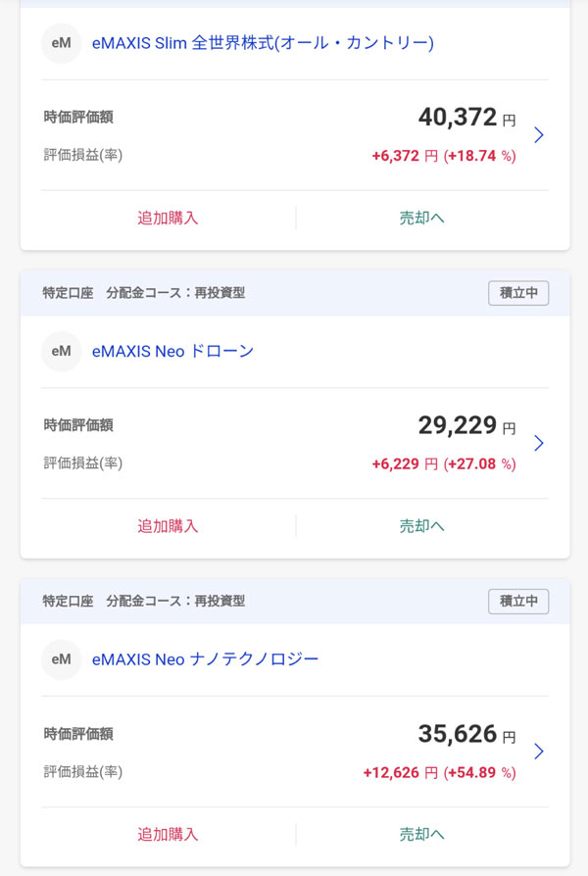Expand details chevron next to 29,229 円
This screenshot has height=876, width=588.
(x=538, y=444)
